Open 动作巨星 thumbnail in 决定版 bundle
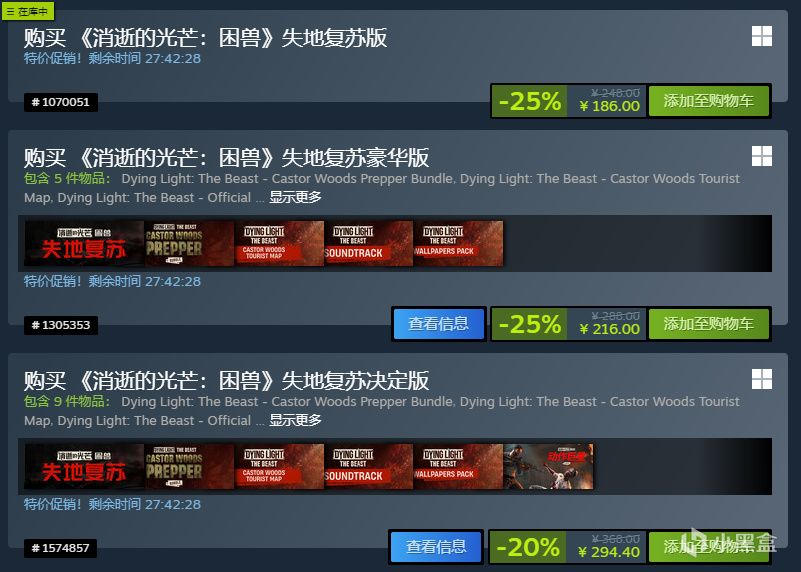 (549, 466)
